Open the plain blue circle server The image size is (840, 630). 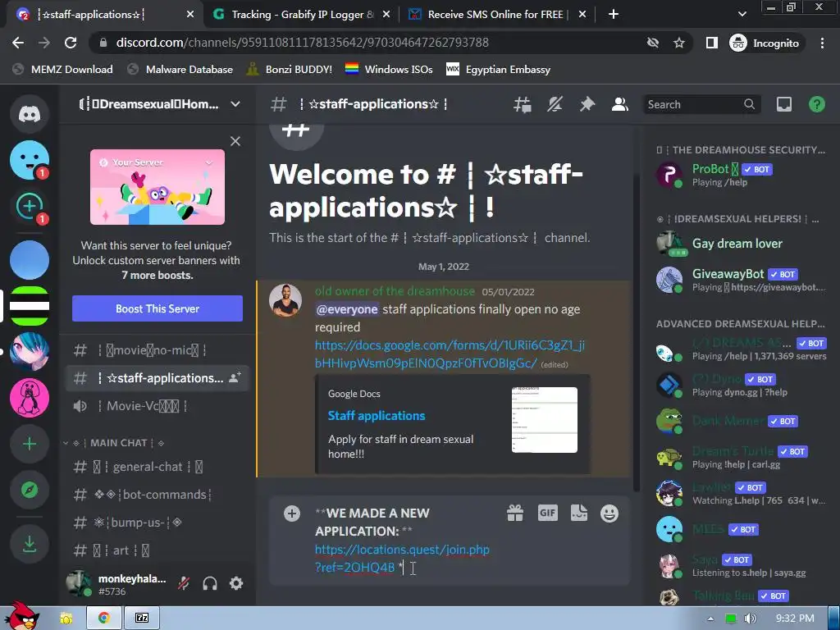click(30, 260)
